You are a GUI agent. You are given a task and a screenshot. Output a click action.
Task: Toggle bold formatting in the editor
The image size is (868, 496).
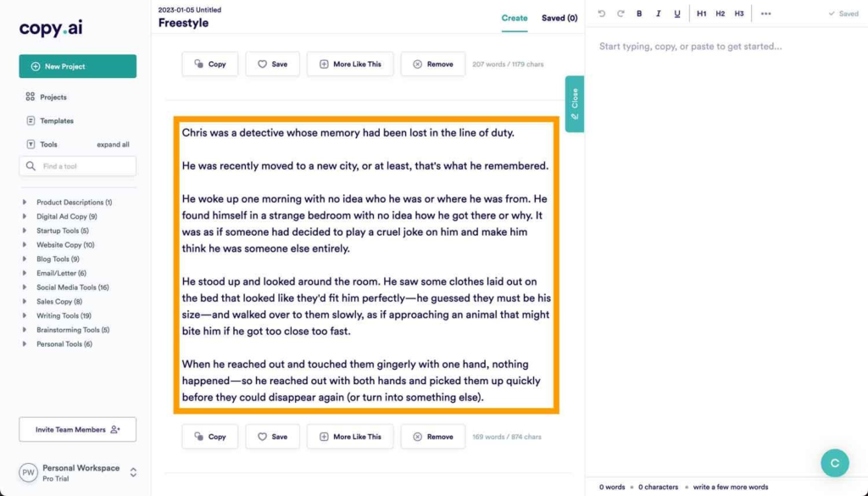click(x=639, y=14)
